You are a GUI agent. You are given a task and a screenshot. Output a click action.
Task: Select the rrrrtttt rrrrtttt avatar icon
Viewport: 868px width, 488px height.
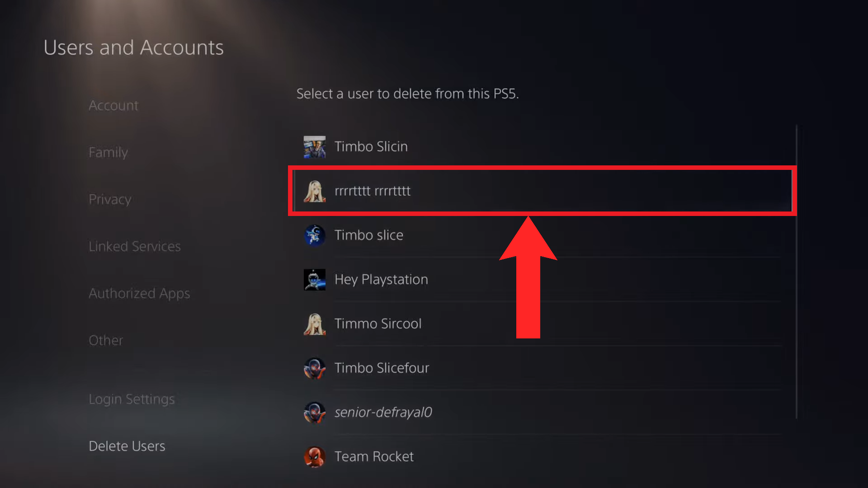tap(314, 191)
